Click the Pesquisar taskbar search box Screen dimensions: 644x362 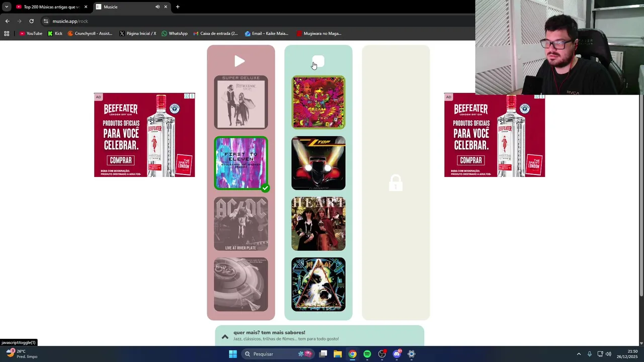[x=278, y=354]
